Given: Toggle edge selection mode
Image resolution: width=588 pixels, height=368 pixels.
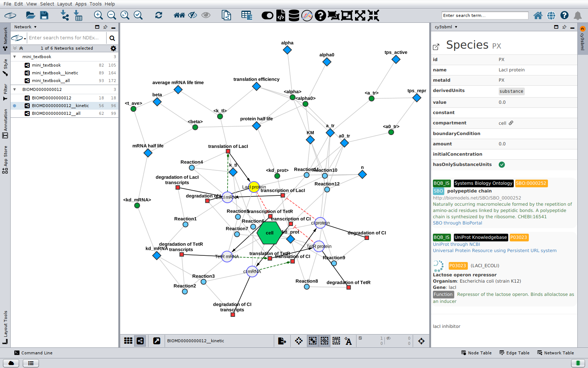Looking at the screenshot, I should (x=325, y=341).
